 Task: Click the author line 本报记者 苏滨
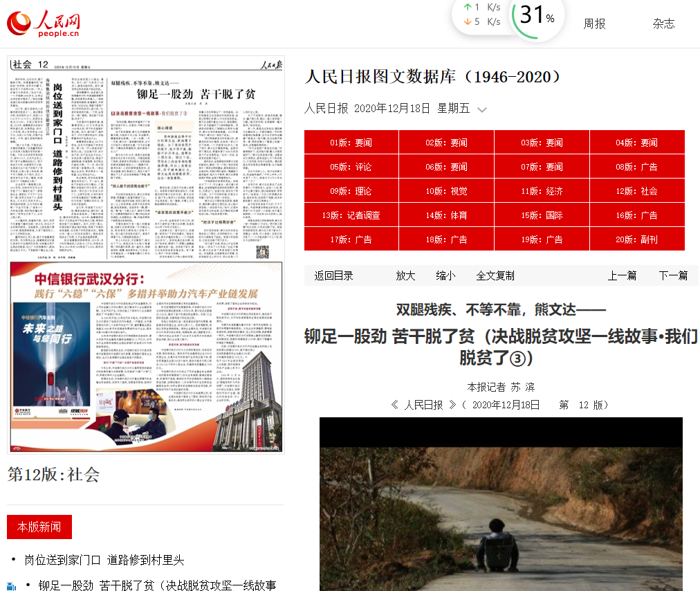tap(501, 387)
